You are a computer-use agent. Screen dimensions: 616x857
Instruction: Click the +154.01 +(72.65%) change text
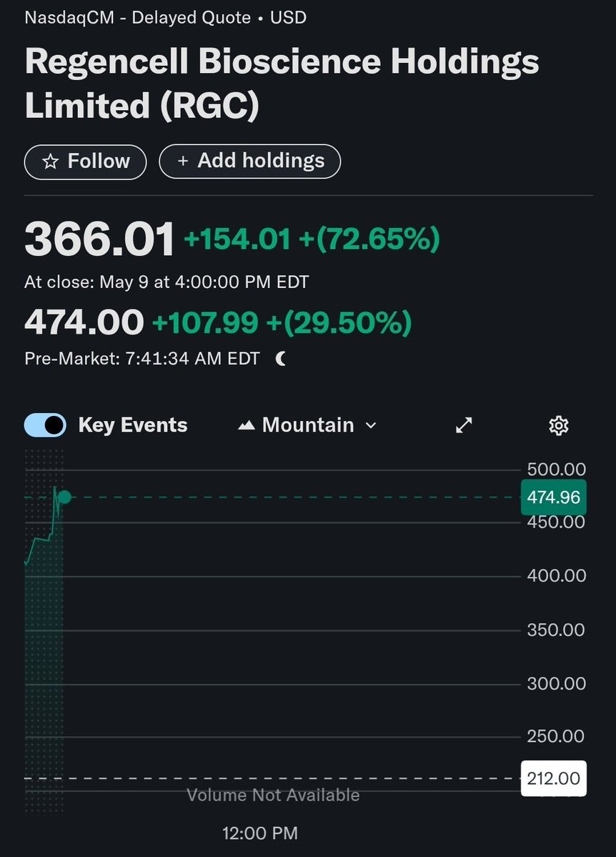click(312, 239)
